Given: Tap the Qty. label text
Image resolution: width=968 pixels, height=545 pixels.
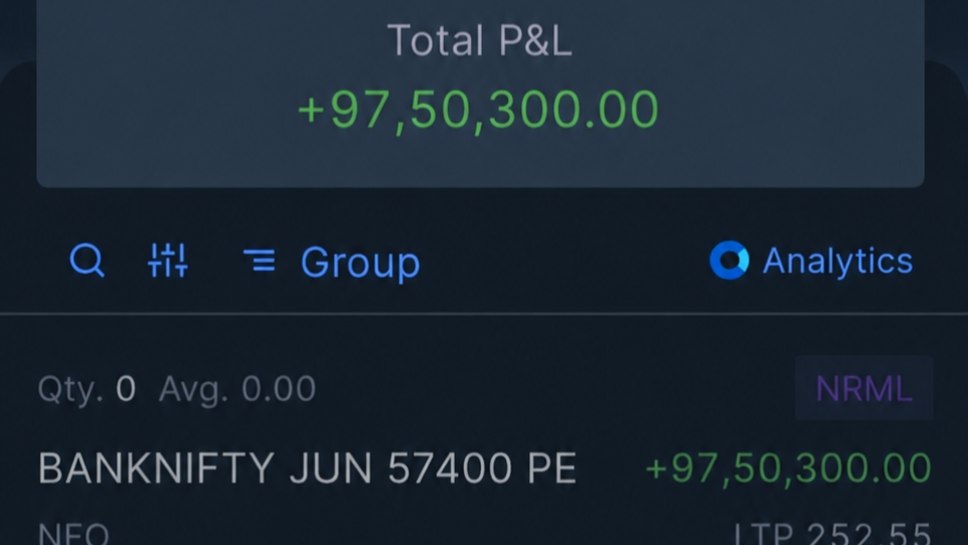Looking at the screenshot, I should [70, 389].
